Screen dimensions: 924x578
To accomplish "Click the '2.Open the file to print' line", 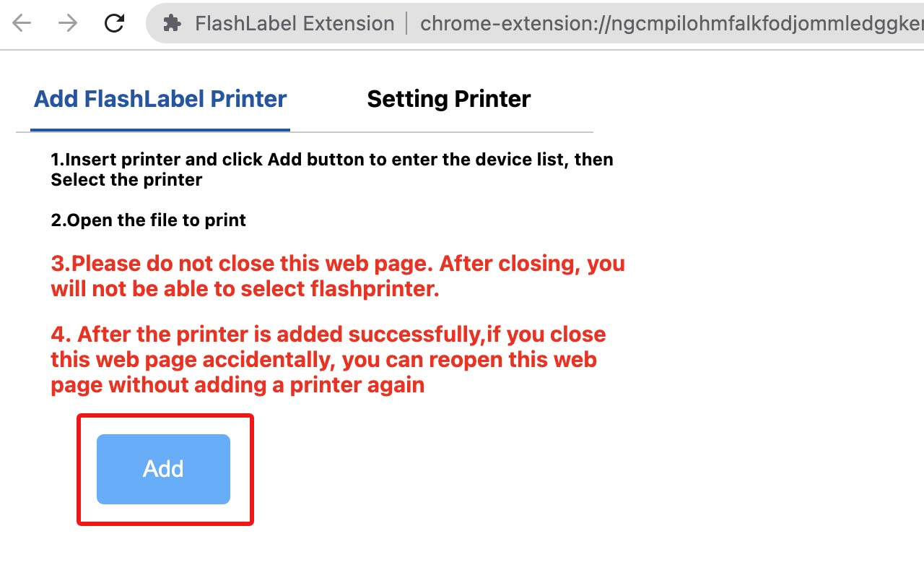I will tap(149, 220).
